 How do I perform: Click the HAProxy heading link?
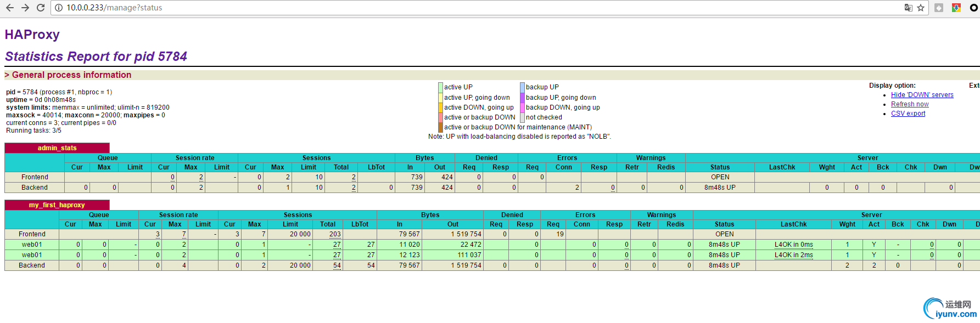tap(32, 35)
